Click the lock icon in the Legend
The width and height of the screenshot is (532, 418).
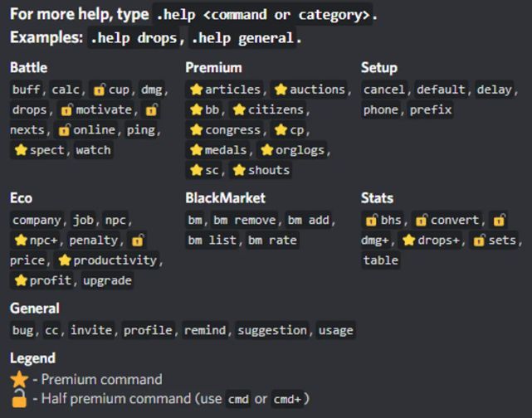pos(20,399)
